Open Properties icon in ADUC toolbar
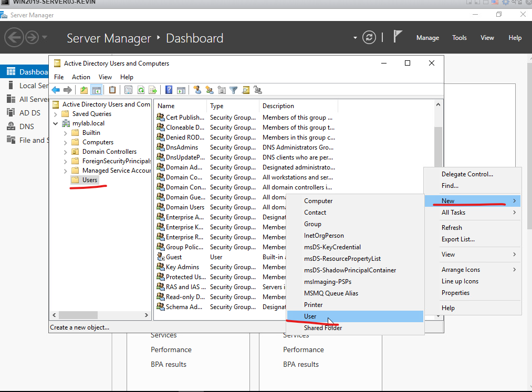 point(128,90)
